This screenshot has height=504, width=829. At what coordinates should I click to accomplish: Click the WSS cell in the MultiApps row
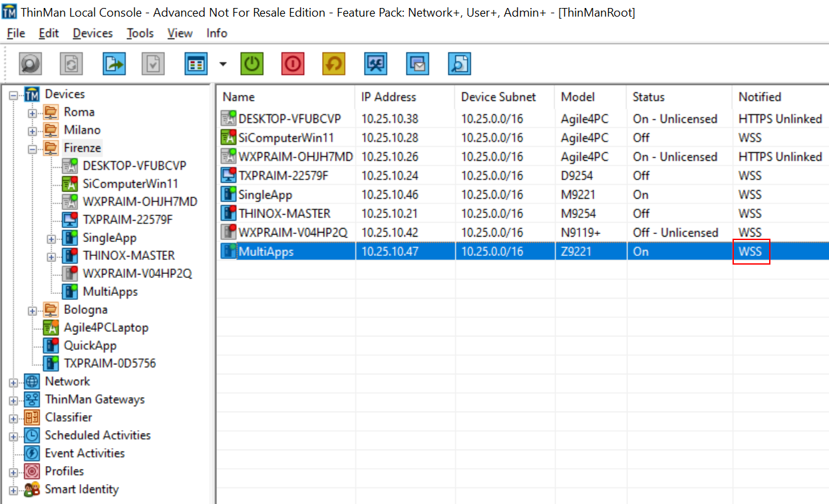click(750, 252)
